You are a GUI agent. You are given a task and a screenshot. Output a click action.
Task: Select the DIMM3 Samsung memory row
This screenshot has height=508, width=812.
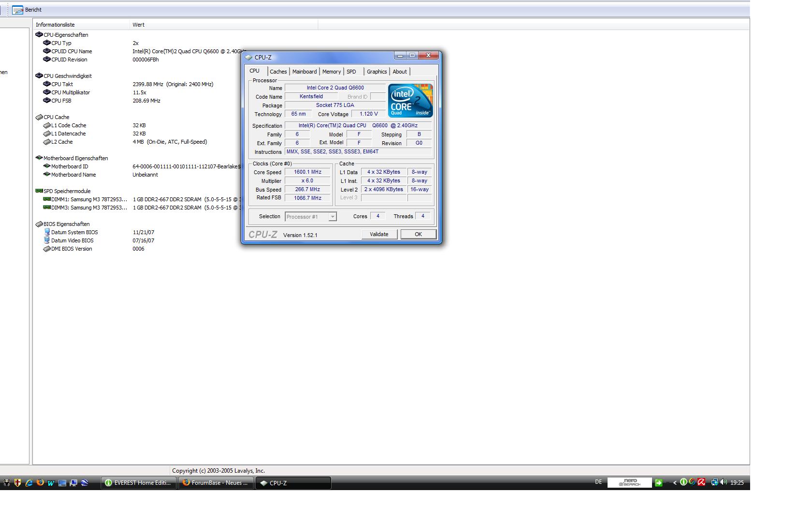click(141, 208)
